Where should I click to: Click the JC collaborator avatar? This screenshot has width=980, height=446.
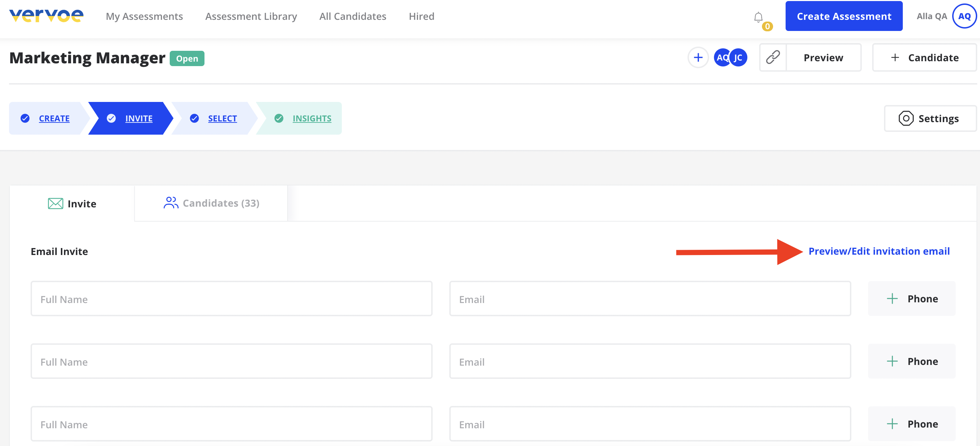click(738, 57)
